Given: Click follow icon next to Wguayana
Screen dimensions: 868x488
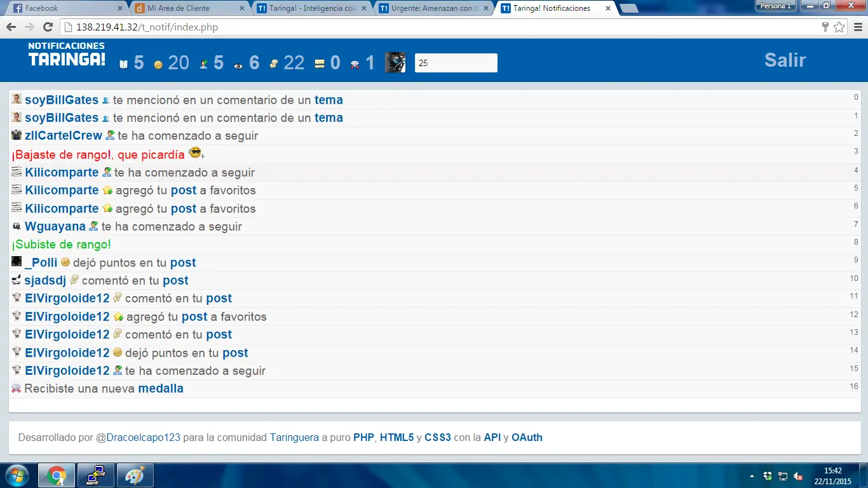Looking at the screenshot, I should pos(93,226).
